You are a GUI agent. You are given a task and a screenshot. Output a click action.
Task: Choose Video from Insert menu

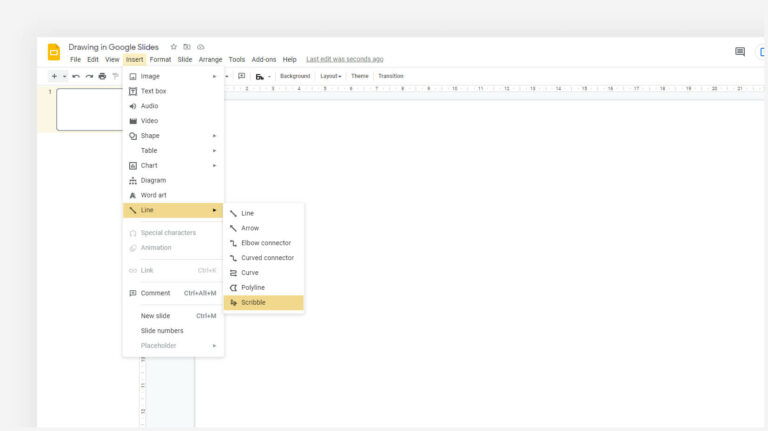[173, 120]
